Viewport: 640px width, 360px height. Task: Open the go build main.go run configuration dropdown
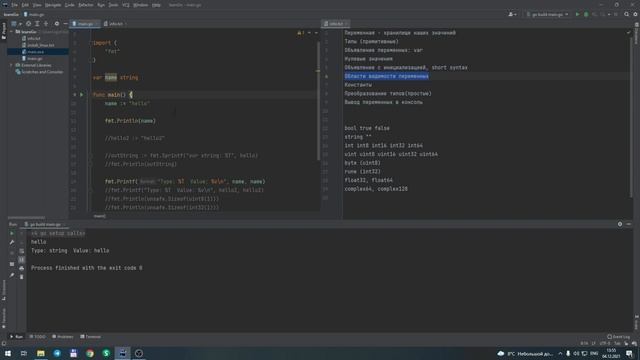coord(547,14)
